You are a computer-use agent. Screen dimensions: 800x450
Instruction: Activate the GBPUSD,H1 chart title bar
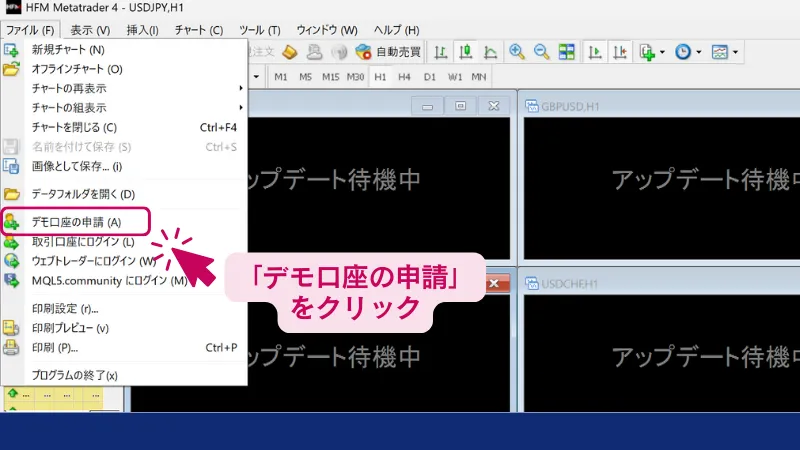[x=662, y=106]
